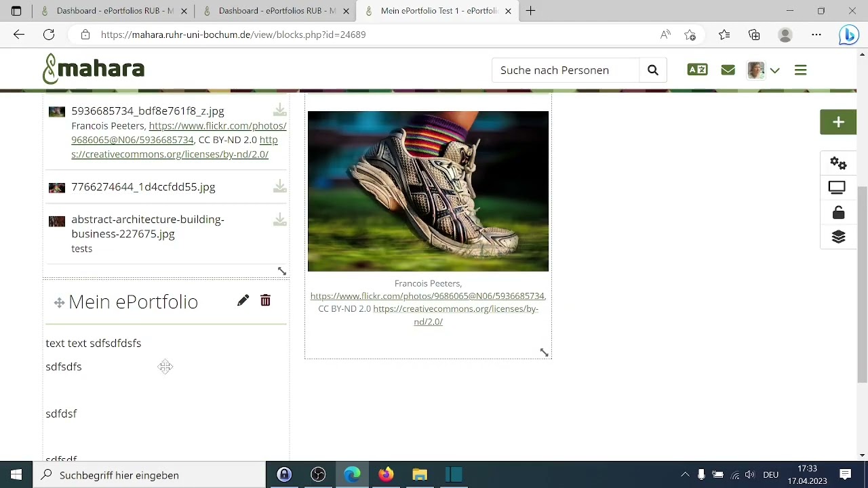Open OBS Studio from taskbar
Screen dimensions: 868x488
(x=318, y=475)
